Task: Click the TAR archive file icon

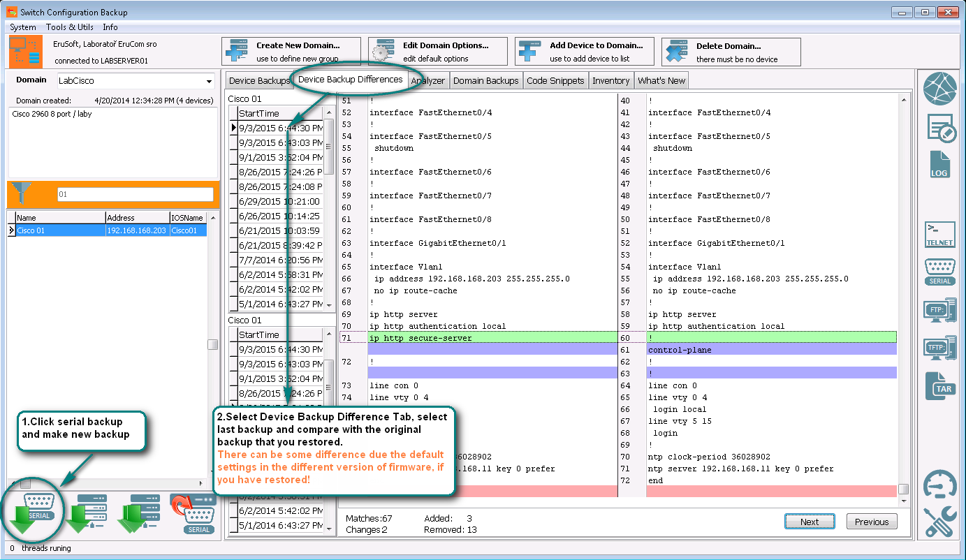Action: [x=939, y=385]
